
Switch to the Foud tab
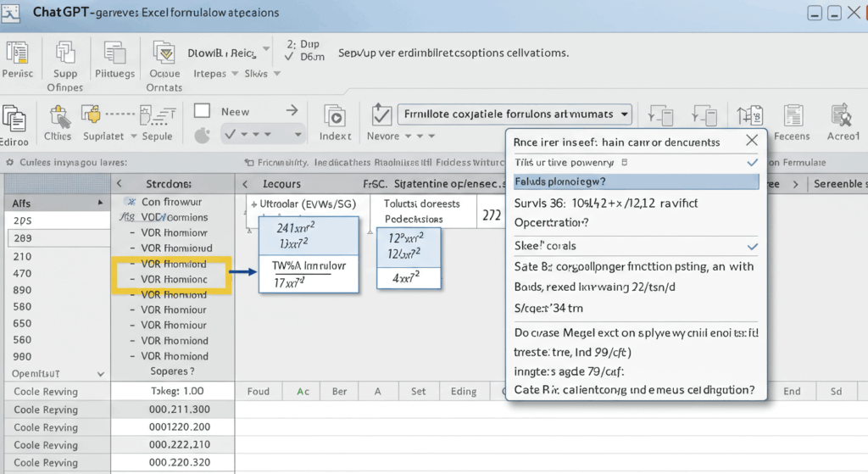tap(258, 392)
